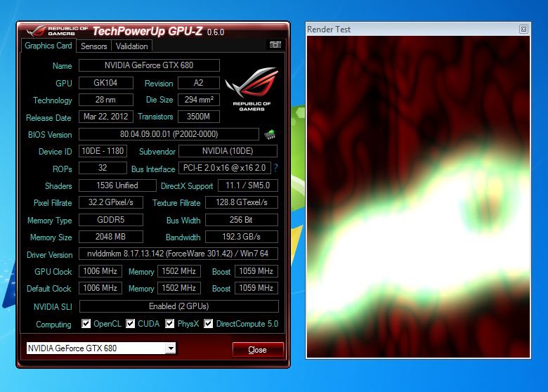The width and height of the screenshot is (548, 392).
Task: Open the Bus Interface question mark help
Action: tap(275, 168)
